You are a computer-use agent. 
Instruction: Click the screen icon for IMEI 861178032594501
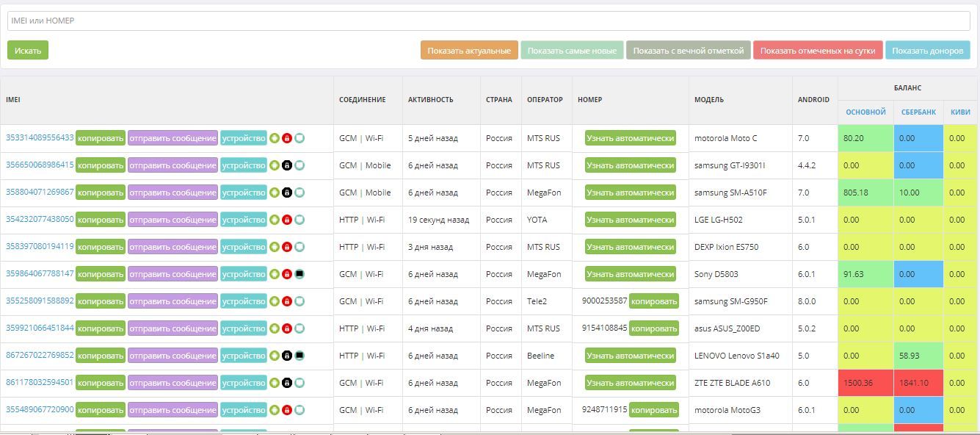(x=300, y=383)
